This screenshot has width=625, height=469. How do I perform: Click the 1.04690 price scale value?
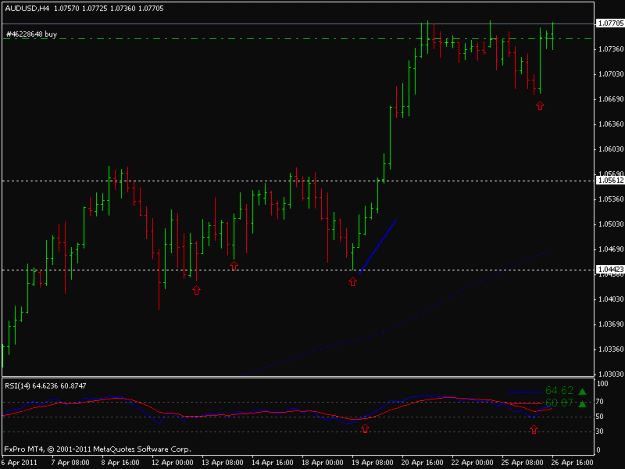[x=611, y=249]
